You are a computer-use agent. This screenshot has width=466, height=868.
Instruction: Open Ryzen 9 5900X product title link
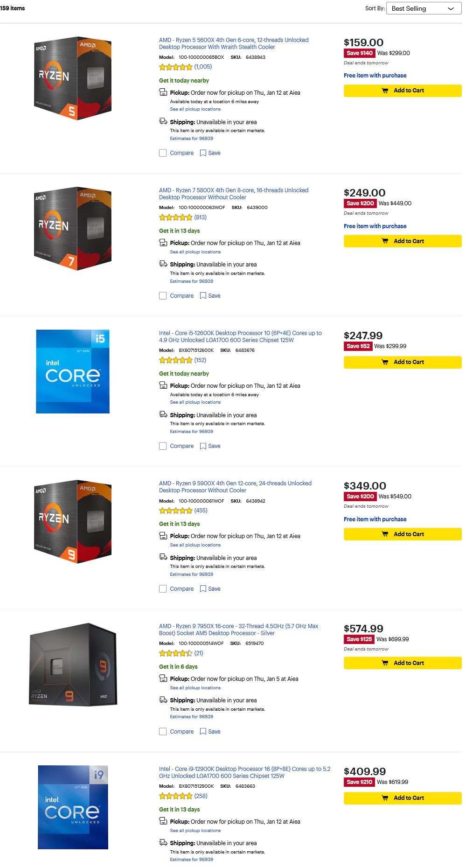pos(235,487)
